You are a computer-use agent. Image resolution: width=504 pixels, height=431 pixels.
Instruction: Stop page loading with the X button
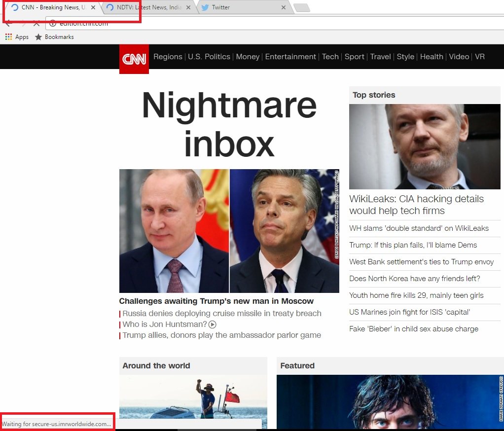click(x=36, y=24)
